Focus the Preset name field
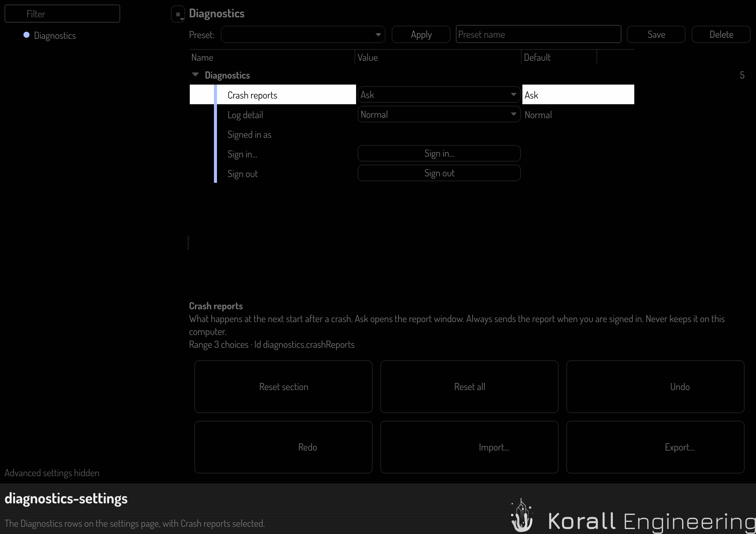This screenshot has width=756, height=534. coord(538,34)
